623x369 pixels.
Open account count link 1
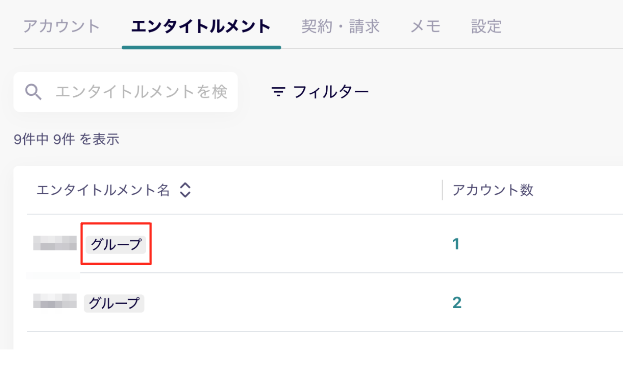point(456,244)
